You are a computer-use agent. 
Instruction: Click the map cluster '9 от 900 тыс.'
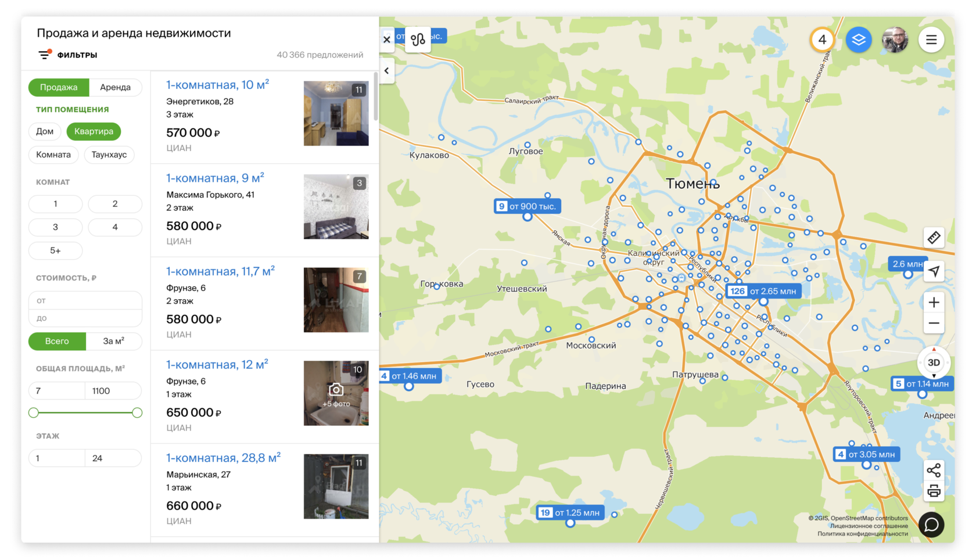coord(527,206)
